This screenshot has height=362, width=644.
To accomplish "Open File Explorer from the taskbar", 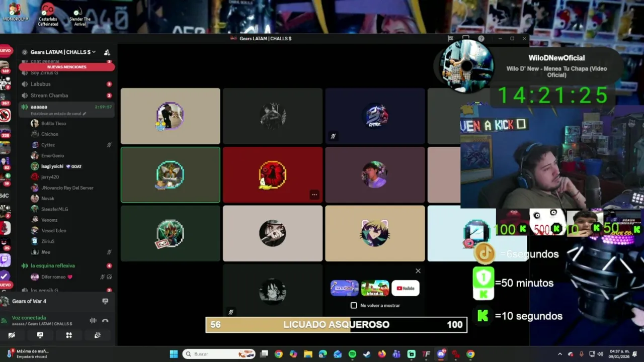I will coord(308,354).
